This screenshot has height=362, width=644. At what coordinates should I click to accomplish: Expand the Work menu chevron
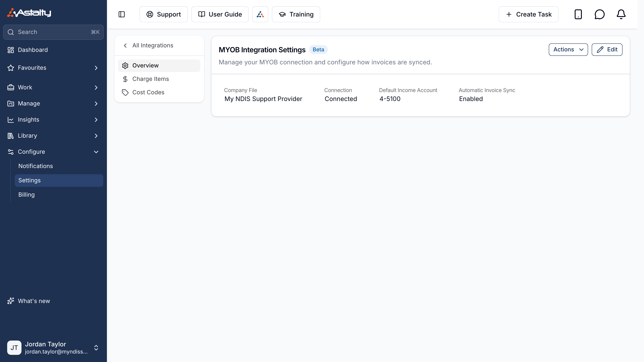pos(96,87)
